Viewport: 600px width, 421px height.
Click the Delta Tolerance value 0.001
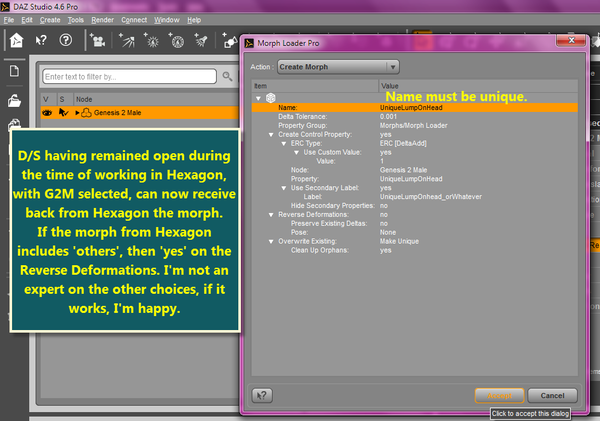coord(388,116)
